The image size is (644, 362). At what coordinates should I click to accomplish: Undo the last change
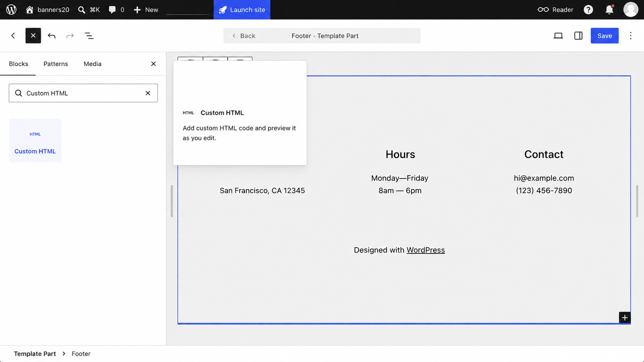click(52, 36)
